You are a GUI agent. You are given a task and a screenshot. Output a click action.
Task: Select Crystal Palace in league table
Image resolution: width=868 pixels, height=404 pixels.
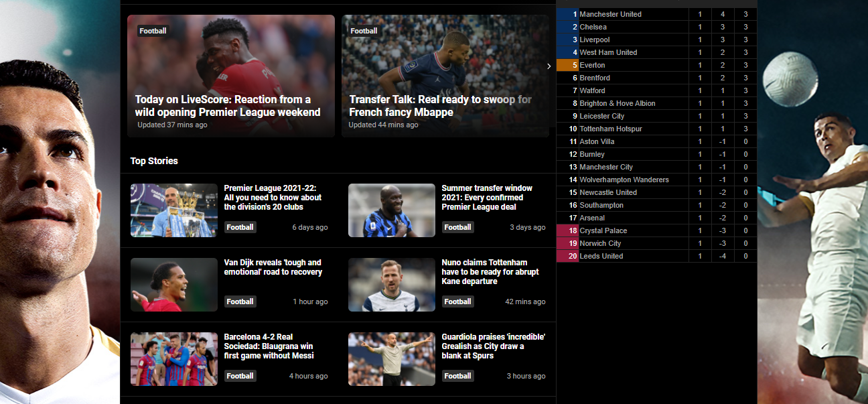tap(656, 230)
